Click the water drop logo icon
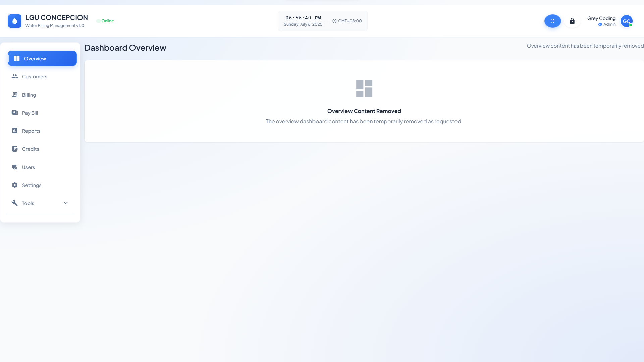 tap(15, 21)
